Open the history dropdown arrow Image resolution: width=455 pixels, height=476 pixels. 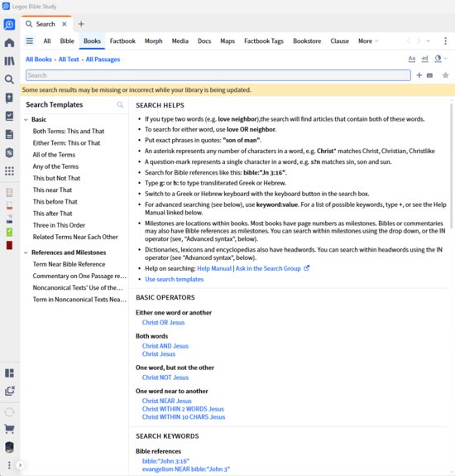pyautogui.click(x=429, y=41)
